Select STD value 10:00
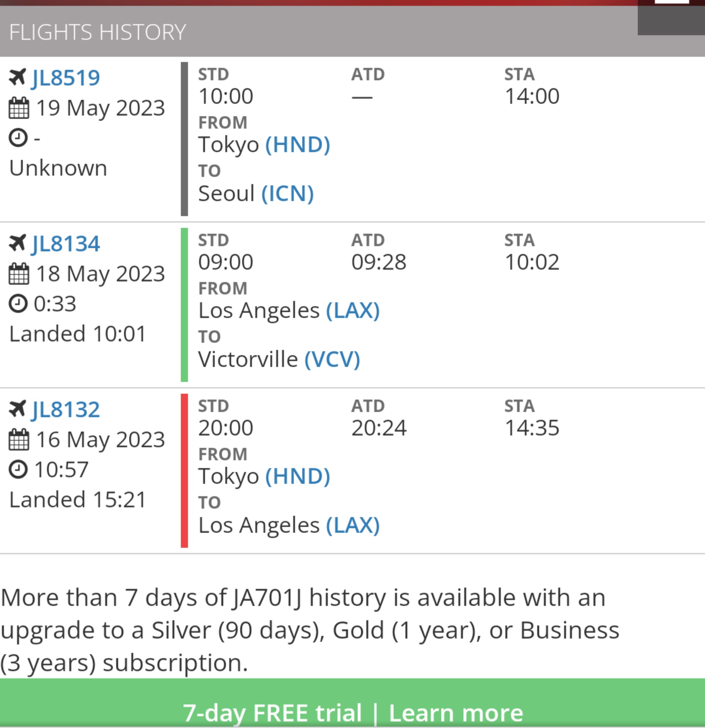This screenshot has width=705, height=728. (226, 96)
